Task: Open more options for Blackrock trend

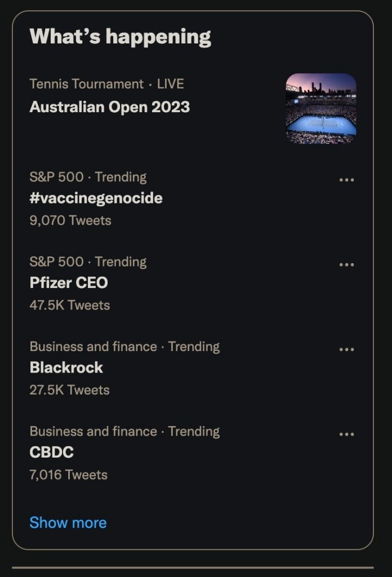Action: click(346, 349)
